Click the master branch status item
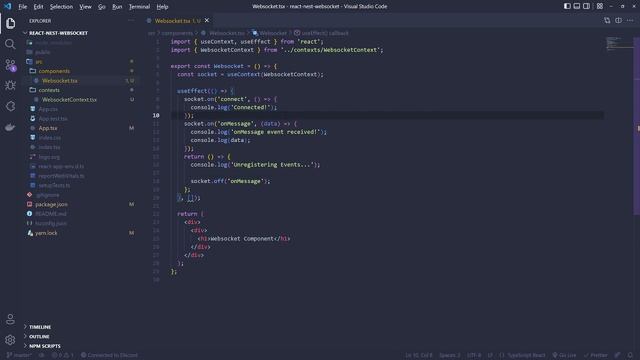 tap(19, 355)
